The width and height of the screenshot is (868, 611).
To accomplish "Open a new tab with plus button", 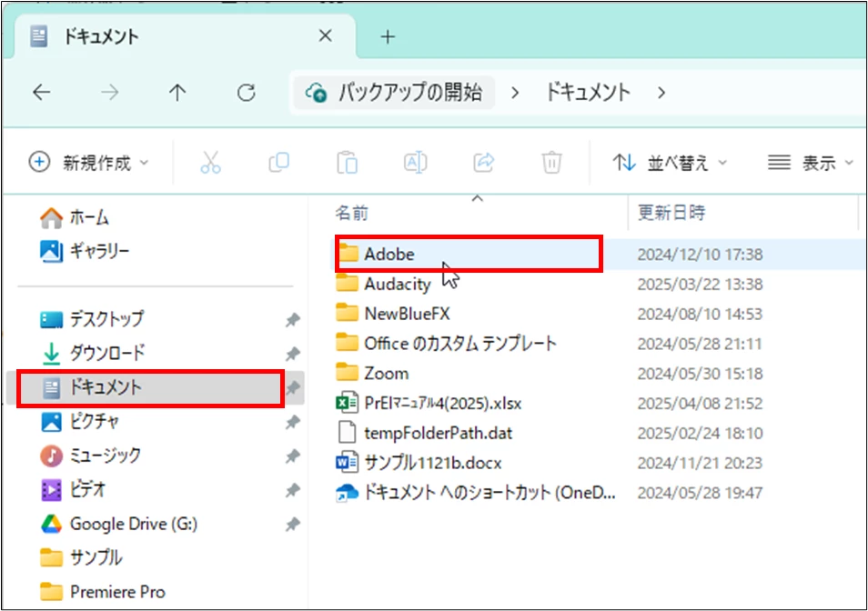I will (x=389, y=36).
